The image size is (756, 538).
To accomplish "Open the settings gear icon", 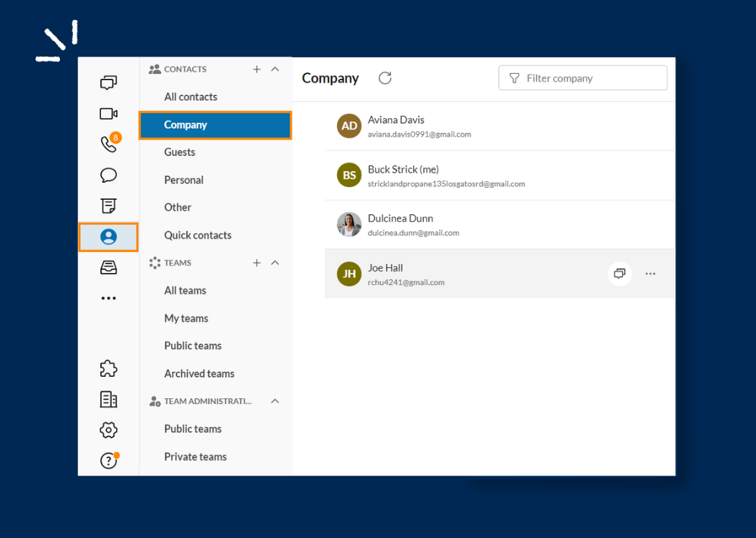I will click(x=108, y=430).
